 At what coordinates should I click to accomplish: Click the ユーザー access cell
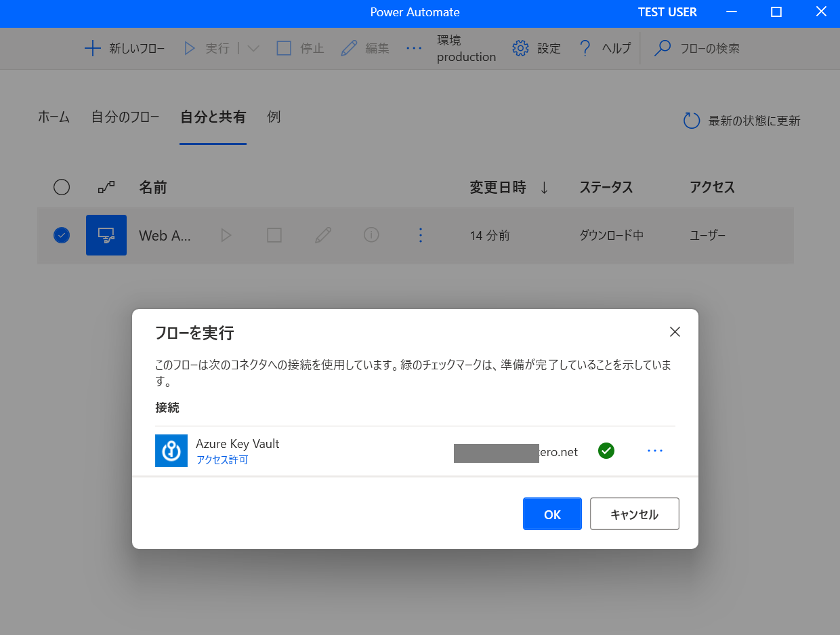pos(707,236)
